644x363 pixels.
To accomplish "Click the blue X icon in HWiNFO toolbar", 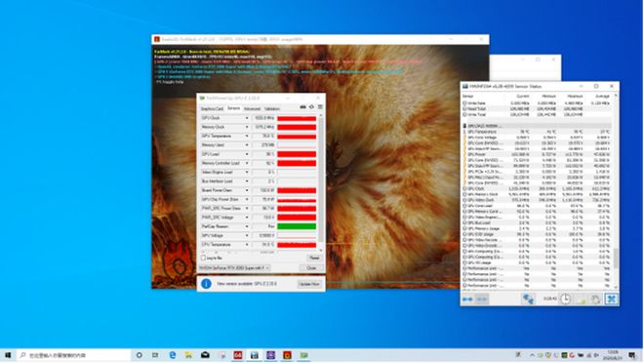I will (611, 299).
